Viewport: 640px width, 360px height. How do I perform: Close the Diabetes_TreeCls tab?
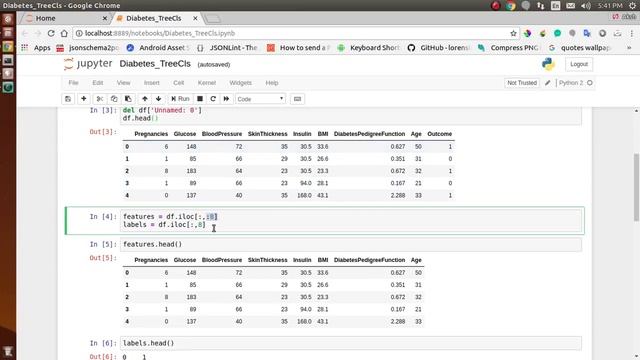pos(195,18)
